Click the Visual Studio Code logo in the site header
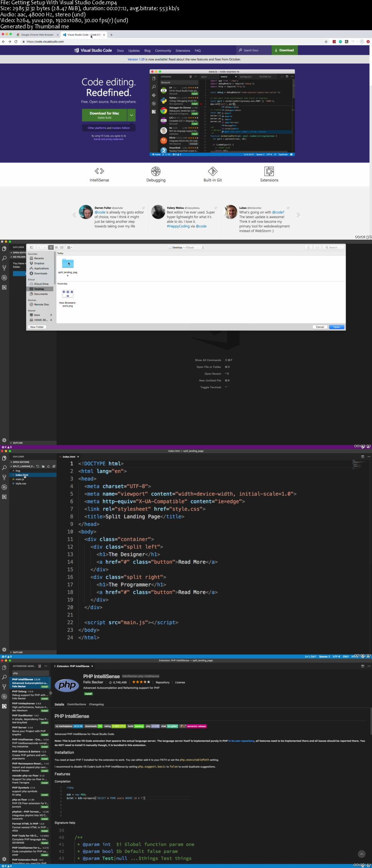The image size is (372, 868). [93, 50]
